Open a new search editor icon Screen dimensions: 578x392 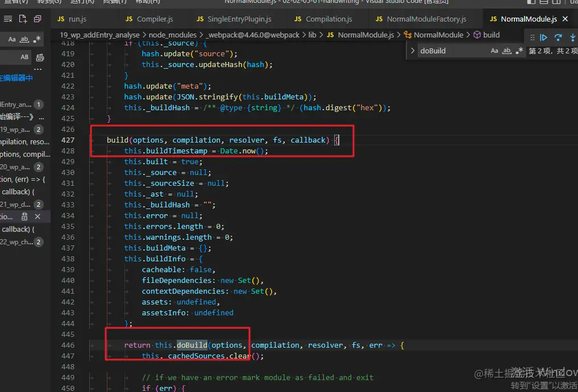point(23,19)
